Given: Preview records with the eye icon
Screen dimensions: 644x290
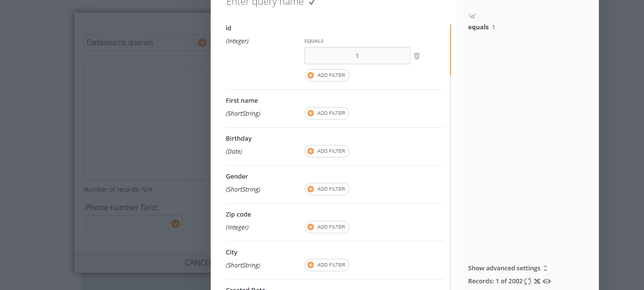Looking at the screenshot, I should coord(547,281).
